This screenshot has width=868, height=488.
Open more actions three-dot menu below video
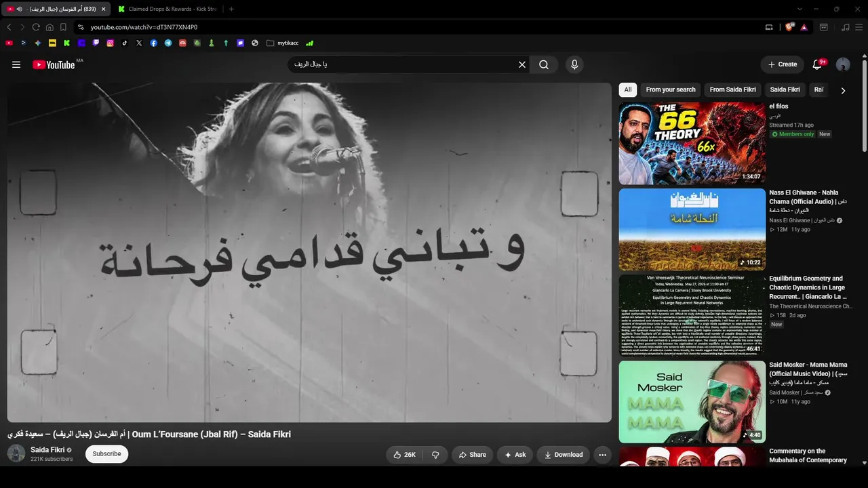(x=602, y=455)
